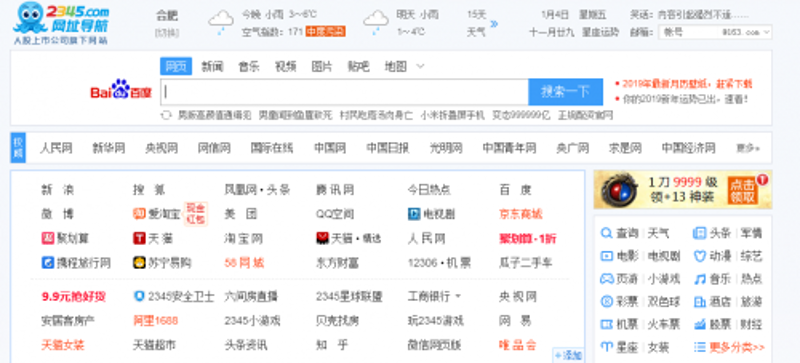Select the 视频 search tab

[x=285, y=66]
